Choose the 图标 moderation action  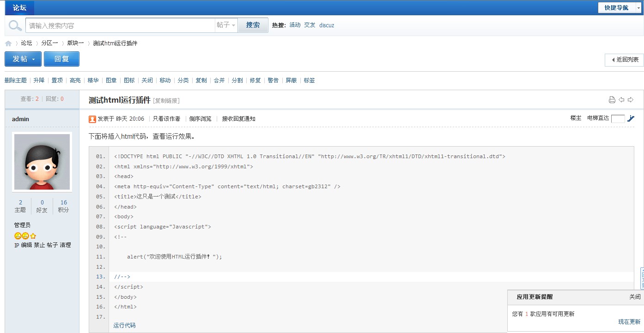(129, 80)
